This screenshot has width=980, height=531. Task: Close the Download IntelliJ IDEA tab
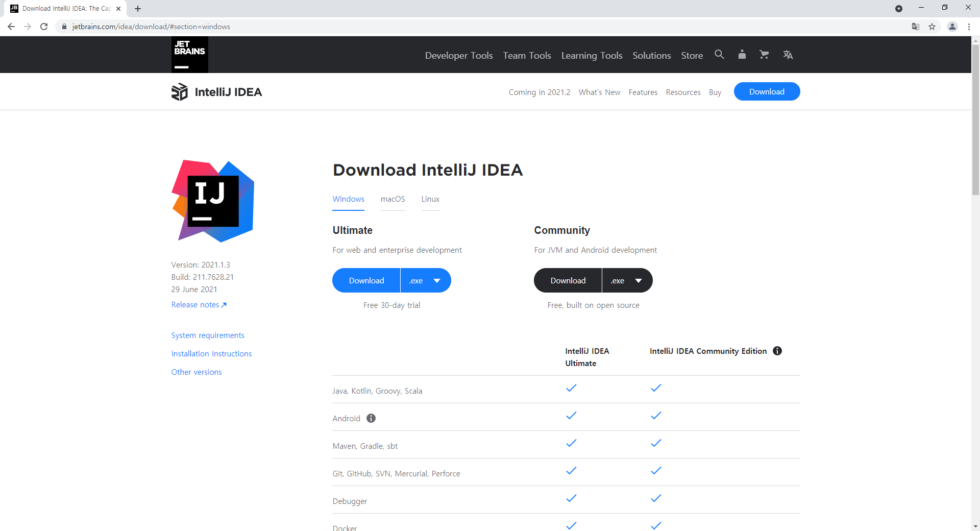click(118, 9)
